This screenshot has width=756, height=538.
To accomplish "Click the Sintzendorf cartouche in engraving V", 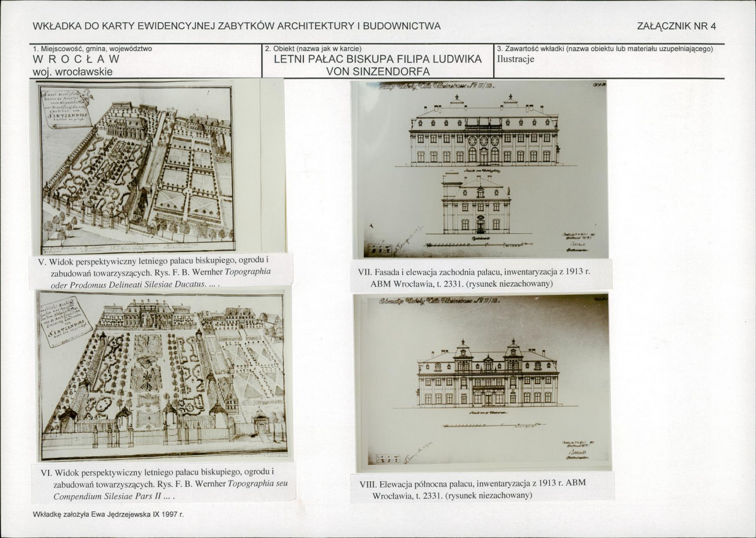I will [x=66, y=108].
